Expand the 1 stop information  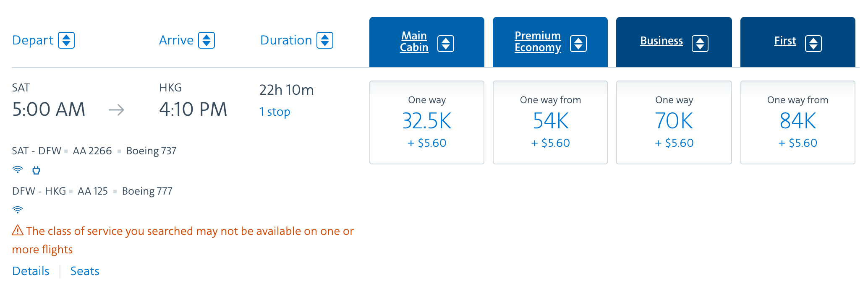[275, 112]
